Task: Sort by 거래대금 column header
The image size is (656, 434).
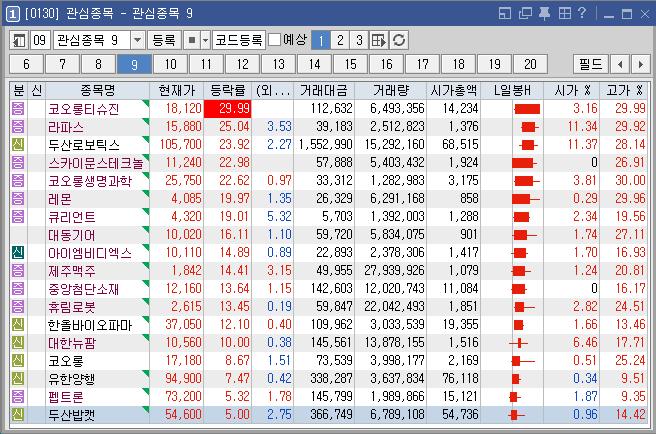Action: (x=323, y=90)
